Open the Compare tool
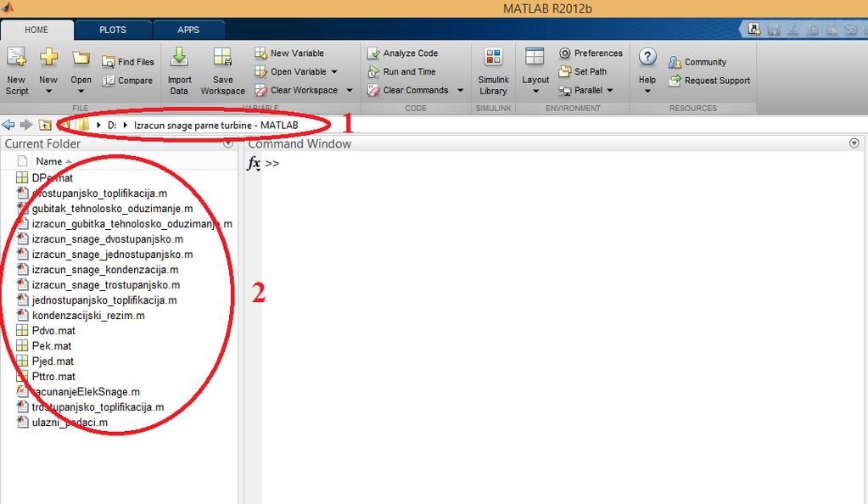868x504 pixels. pyautogui.click(x=128, y=81)
